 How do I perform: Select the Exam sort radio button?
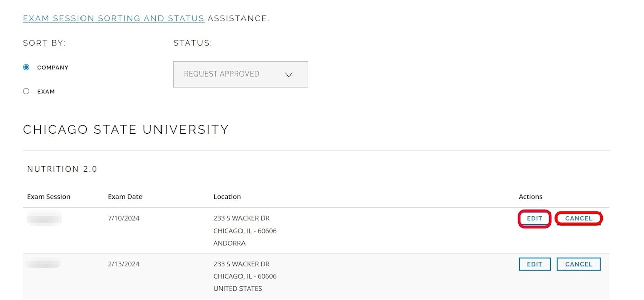tap(26, 91)
